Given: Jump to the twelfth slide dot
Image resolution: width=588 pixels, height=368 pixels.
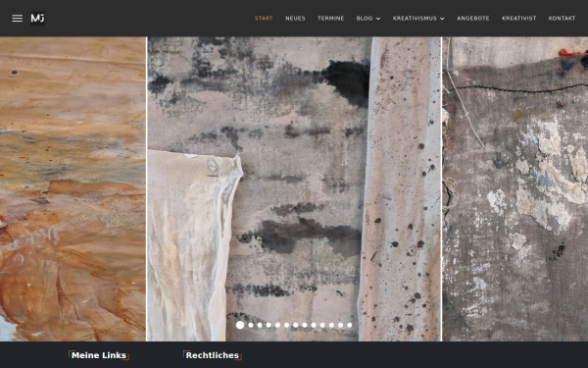Looking at the screenshot, I should pyautogui.click(x=340, y=325).
